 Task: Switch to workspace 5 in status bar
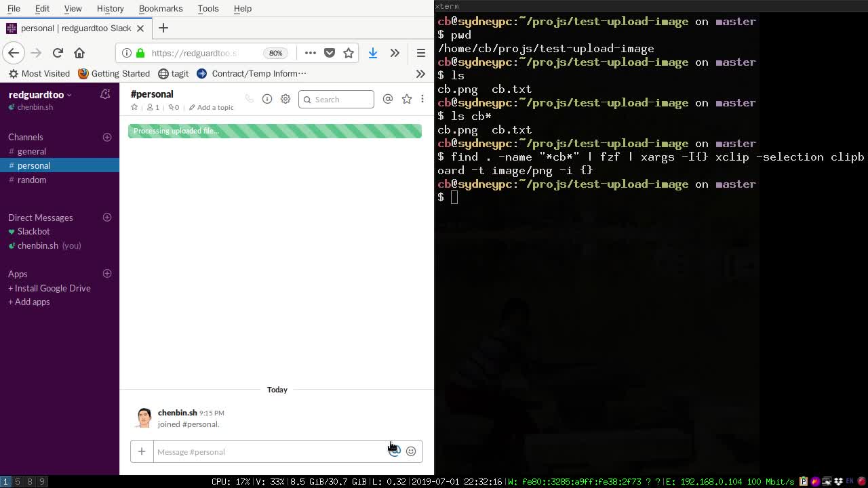pyautogui.click(x=18, y=481)
